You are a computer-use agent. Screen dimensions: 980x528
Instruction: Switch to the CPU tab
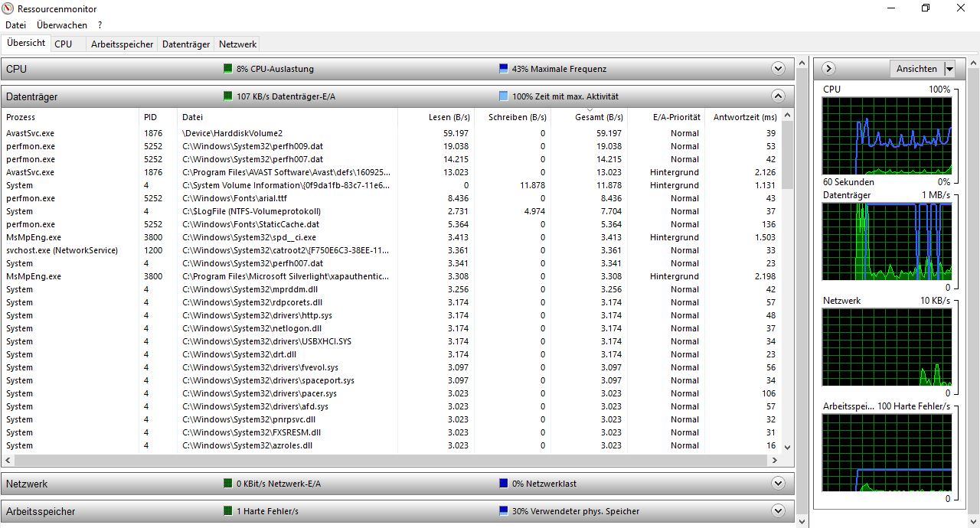[x=64, y=44]
